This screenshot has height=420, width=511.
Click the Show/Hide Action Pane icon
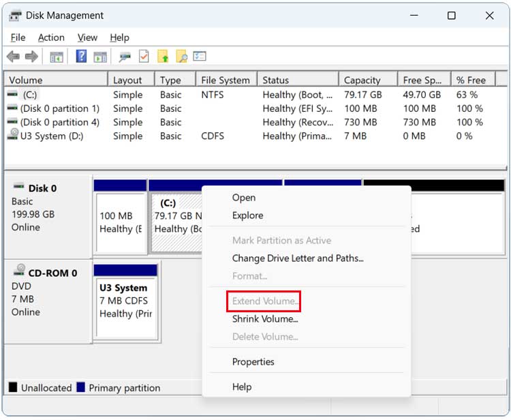[100, 57]
